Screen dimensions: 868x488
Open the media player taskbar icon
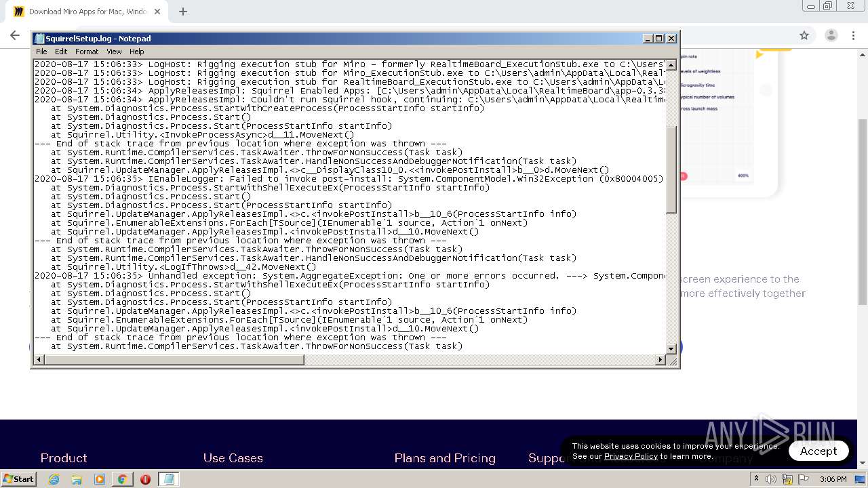[x=100, y=479]
